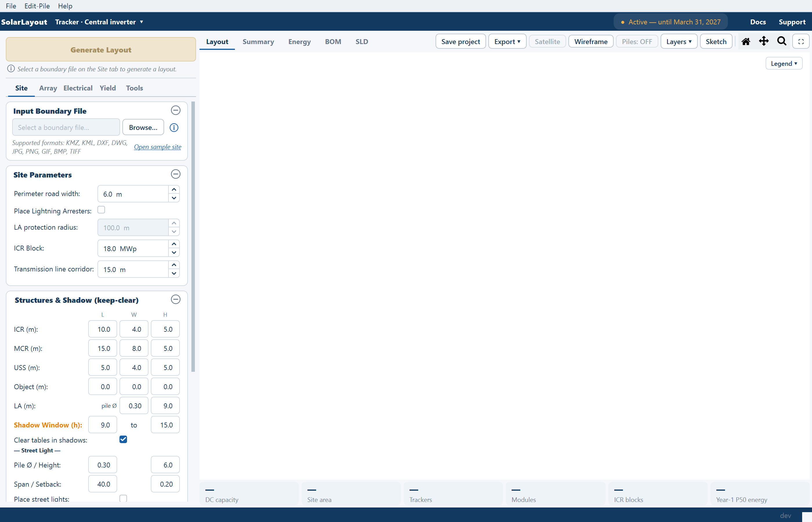Toggle Satellite view button
The height and width of the screenshot is (522, 812).
pyautogui.click(x=547, y=41)
